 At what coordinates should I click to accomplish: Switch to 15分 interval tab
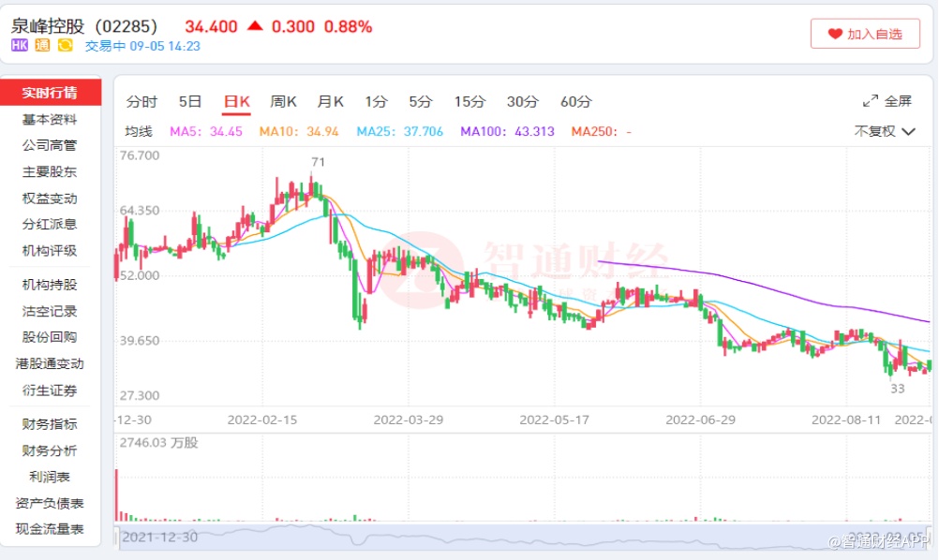tap(469, 102)
